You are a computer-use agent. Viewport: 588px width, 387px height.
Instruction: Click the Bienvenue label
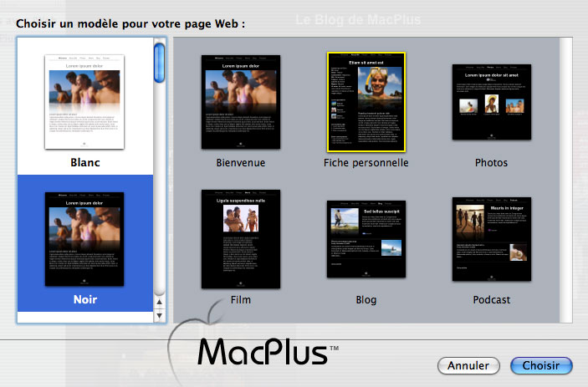[241, 163]
